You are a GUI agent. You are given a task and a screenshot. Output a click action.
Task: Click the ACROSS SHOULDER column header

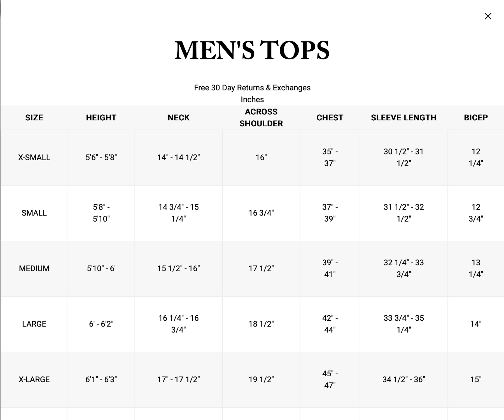click(x=261, y=118)
